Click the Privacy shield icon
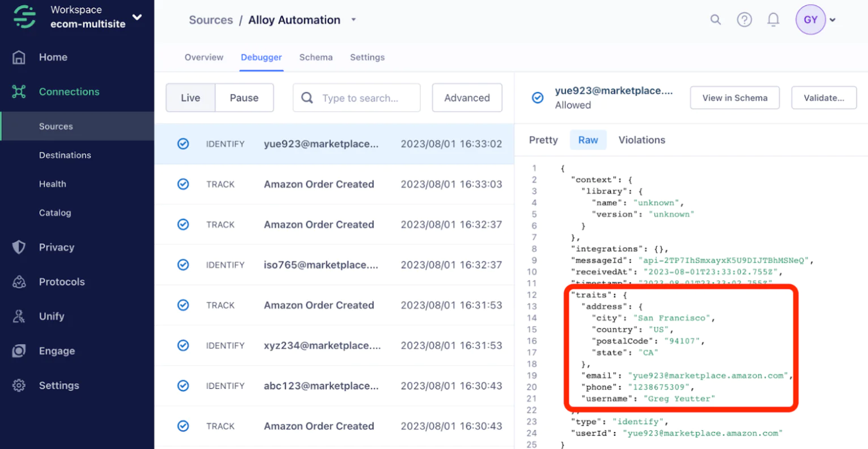This screenshot has width=868, height=449. click(x=19, y=247)
